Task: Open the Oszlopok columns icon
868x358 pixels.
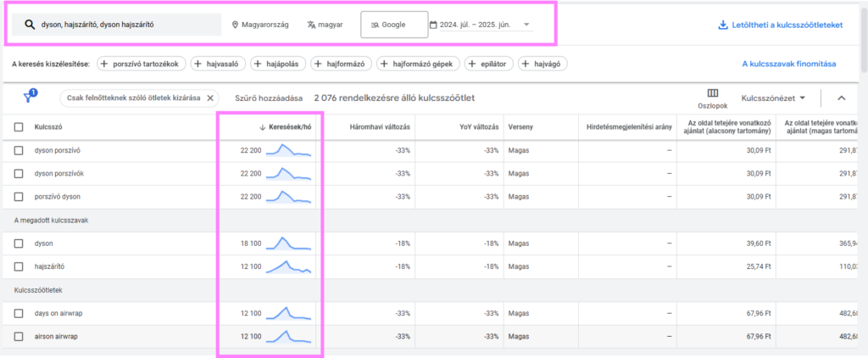Action: (712, 93)
